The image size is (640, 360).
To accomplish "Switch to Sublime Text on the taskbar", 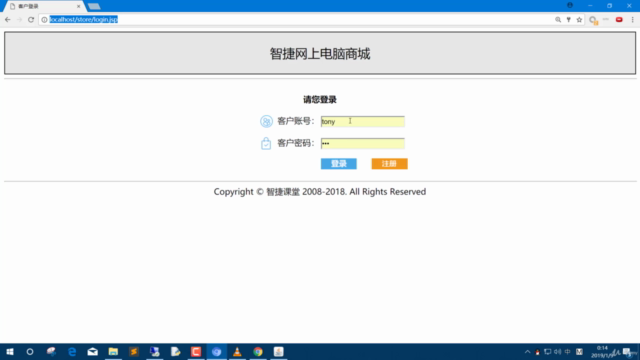I will (x=134, y=351).
